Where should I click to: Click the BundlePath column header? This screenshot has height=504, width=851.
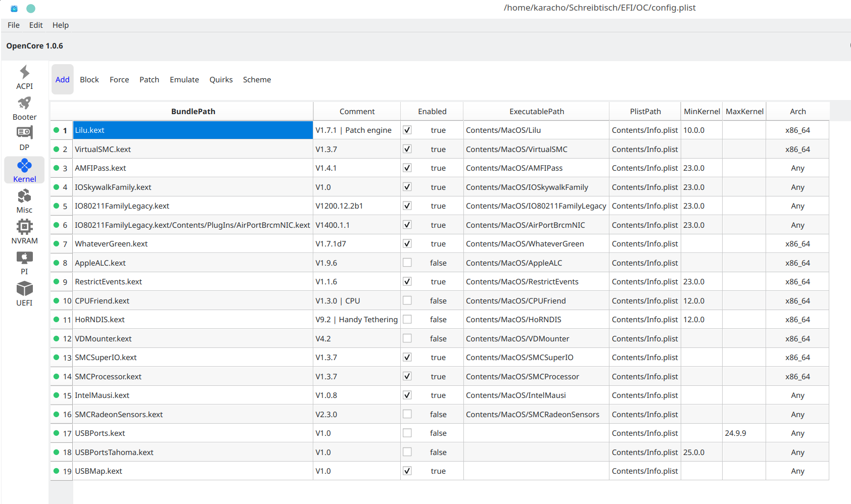[193, 112]
